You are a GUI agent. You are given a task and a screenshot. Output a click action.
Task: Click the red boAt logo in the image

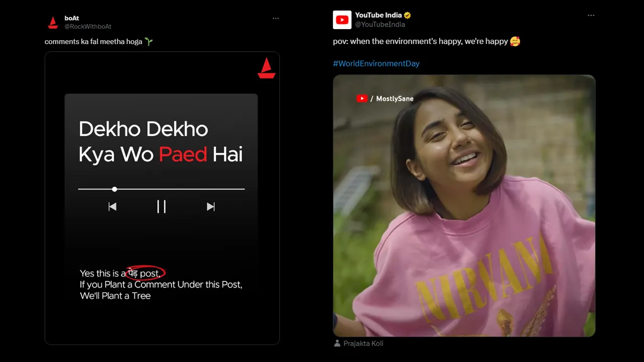(267, 68)
